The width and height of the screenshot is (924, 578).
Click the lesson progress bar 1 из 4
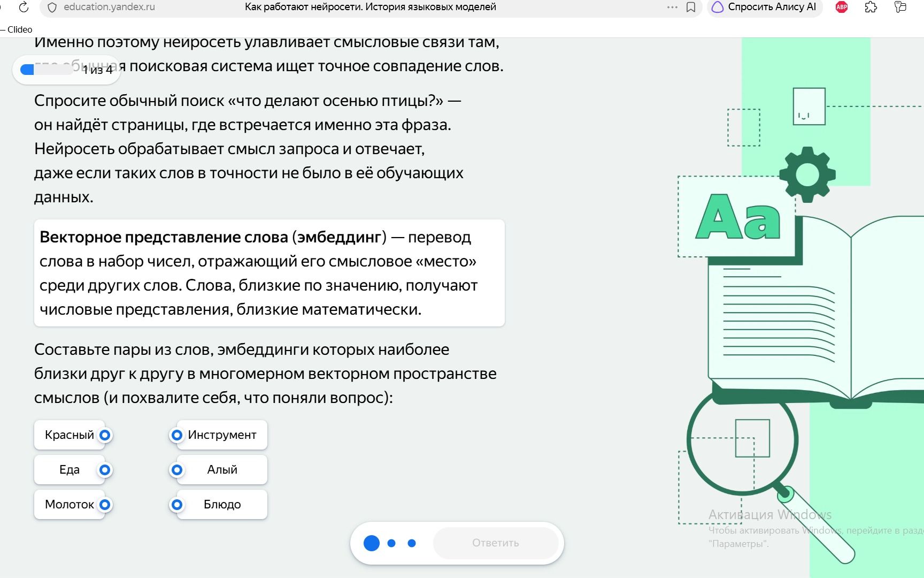coord(66,70)
